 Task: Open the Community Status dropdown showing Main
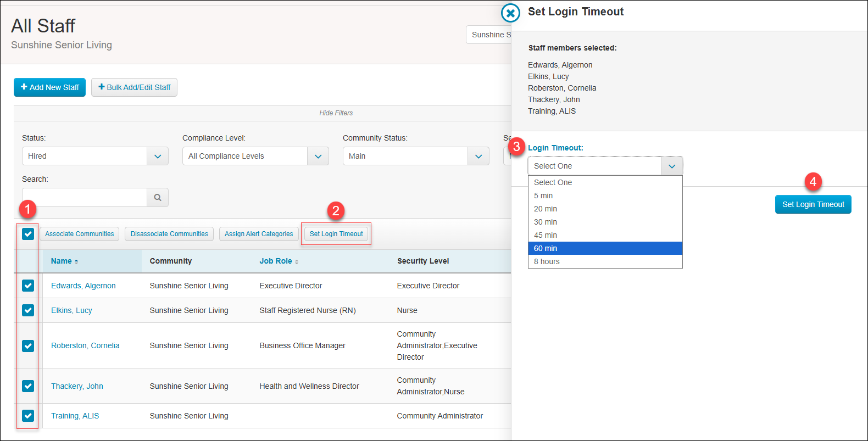pyautogui.click(x=416, y=156)
